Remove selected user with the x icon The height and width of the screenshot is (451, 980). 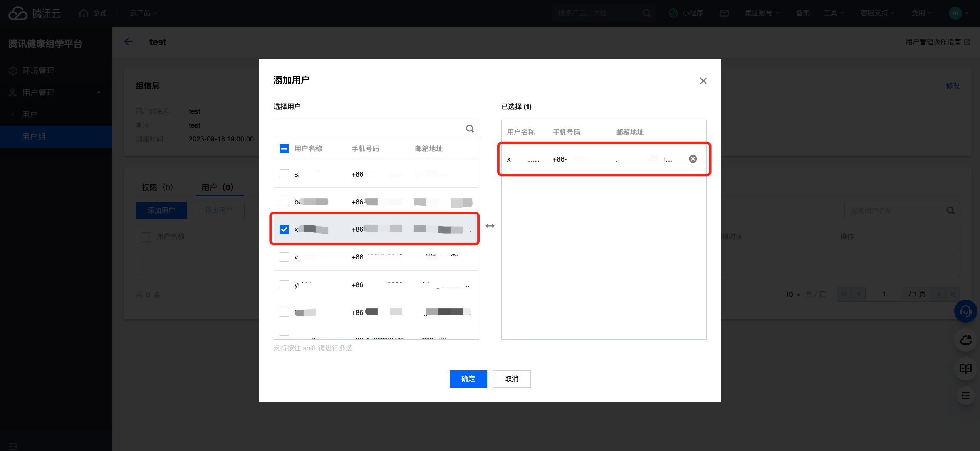point(693,159)
